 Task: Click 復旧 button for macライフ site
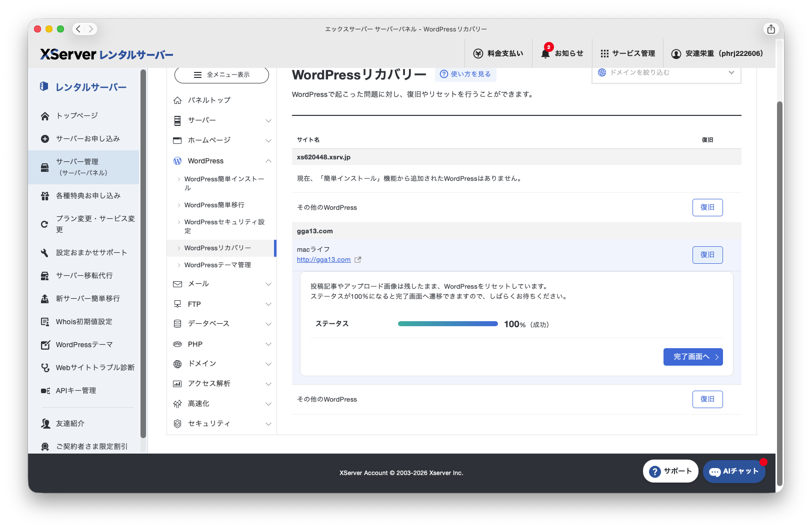coord(707,255)
